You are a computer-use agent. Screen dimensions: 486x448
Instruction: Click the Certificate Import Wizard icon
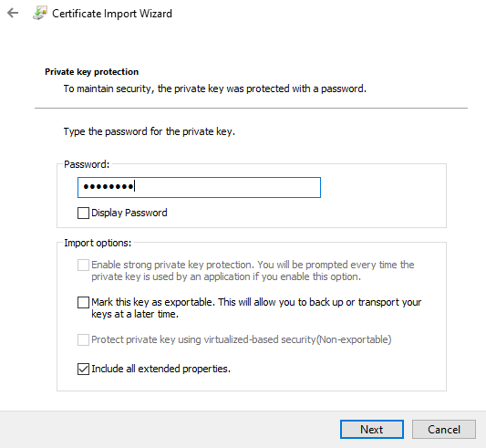tap(40, 14)
